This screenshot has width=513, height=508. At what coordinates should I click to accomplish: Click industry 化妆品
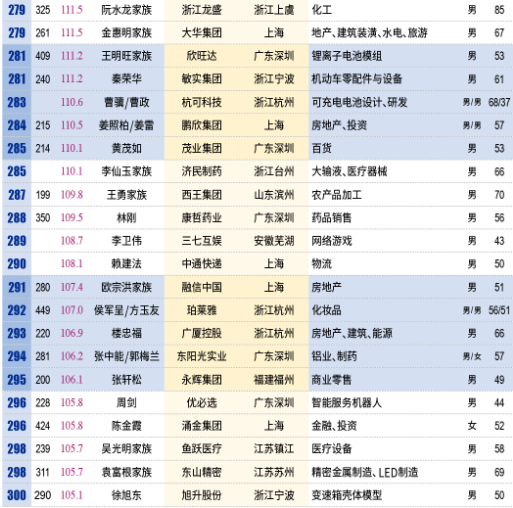[x=327, y=310]
